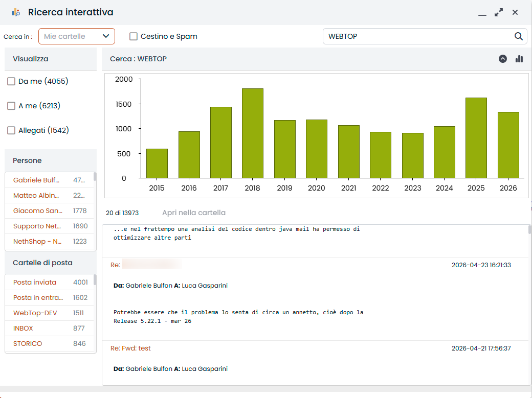Click Apri nella cartella
The height and width of the screenshot is (398, 532).
194,213
